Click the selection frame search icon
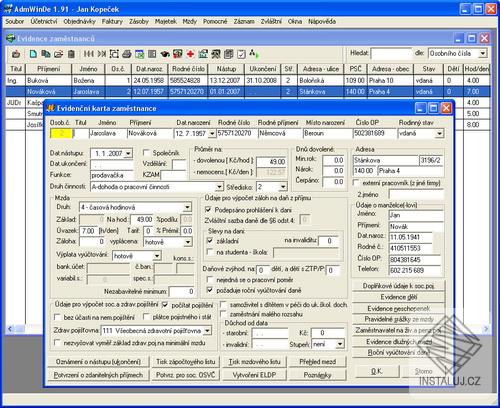Screen dimensions: 500x408 pos(114,54)
